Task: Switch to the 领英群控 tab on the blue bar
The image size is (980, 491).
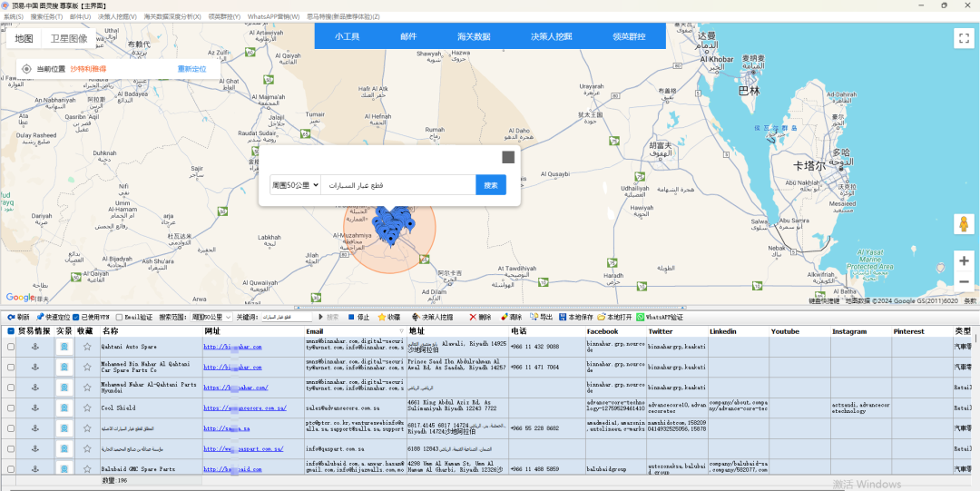Action: [629, 36]
